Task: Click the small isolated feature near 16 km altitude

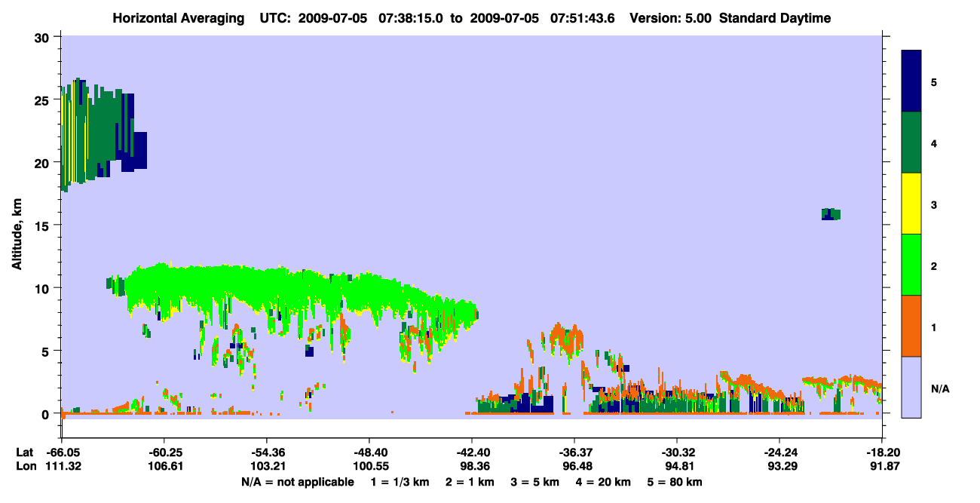Action: point(831,214)
